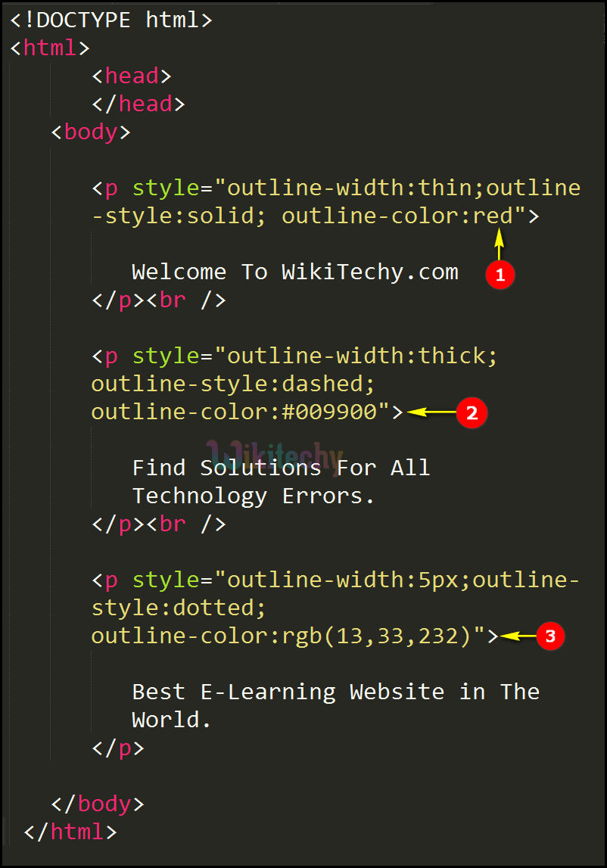Image resolution: width=607 pixels, height=868 pixels.
Task: Click the word 'World.' in last paragraph
Action: pos(171,720)
